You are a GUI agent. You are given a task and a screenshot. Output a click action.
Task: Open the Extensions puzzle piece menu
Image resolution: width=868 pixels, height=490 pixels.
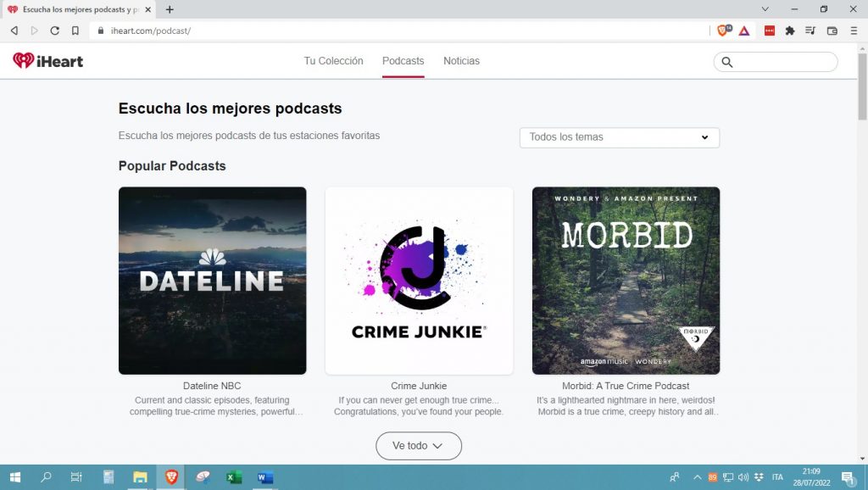790,31
